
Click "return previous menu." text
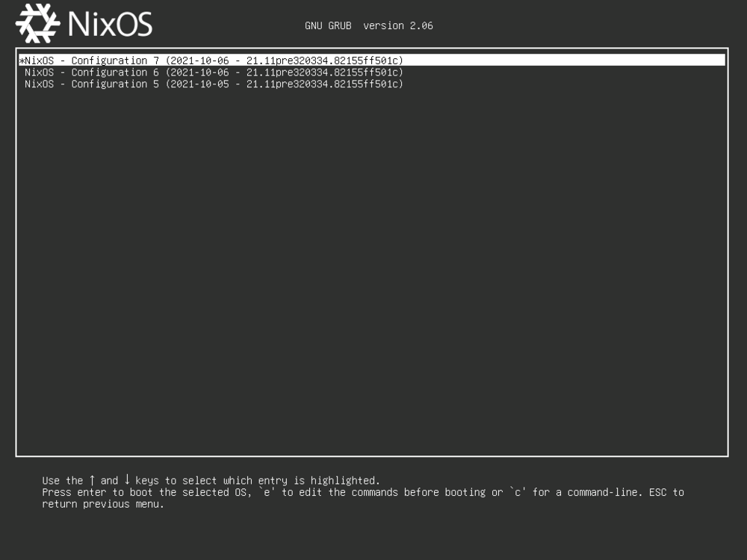[103, 504]
